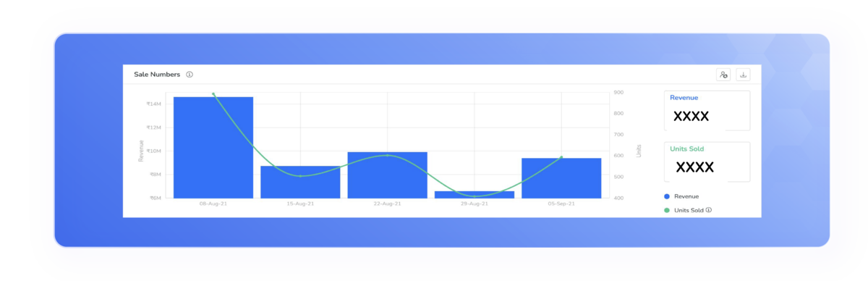Image resolution: width=868 pixels, height=281 pixels.
Task: Click the info icon next to Units Sold legend
Action: click(x=709, y=210)
